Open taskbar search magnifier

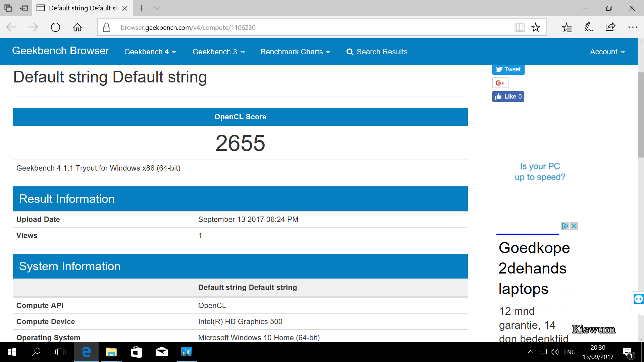36,352
